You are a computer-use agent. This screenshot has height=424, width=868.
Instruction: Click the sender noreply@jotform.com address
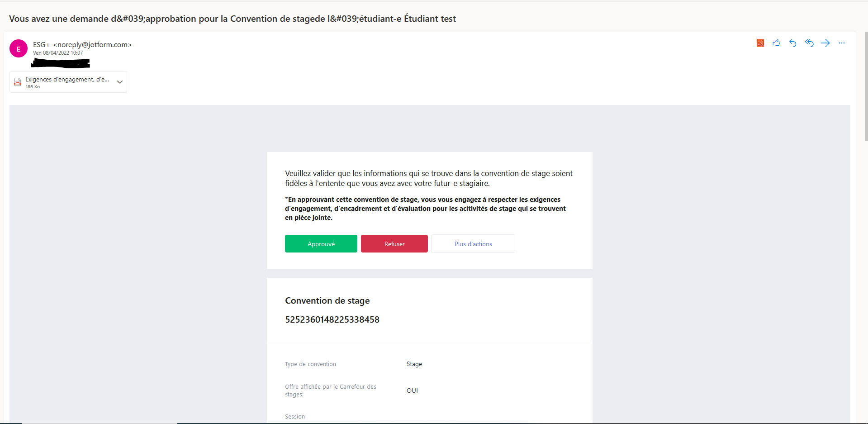pyautogui.click(x=92, y=44)
